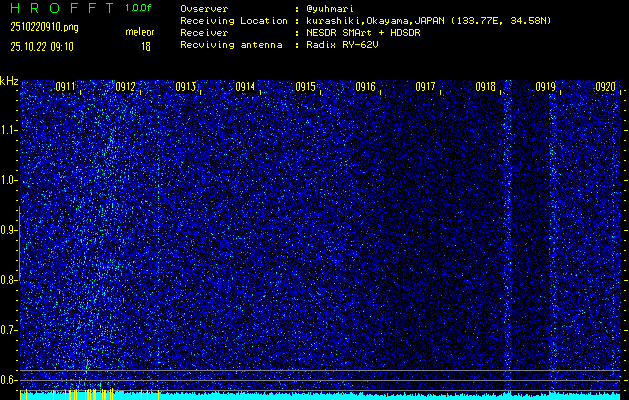Click the kurashiki, Okayama, JAPAN location value
Screen dimensions: 629x400
click(429, 21)
